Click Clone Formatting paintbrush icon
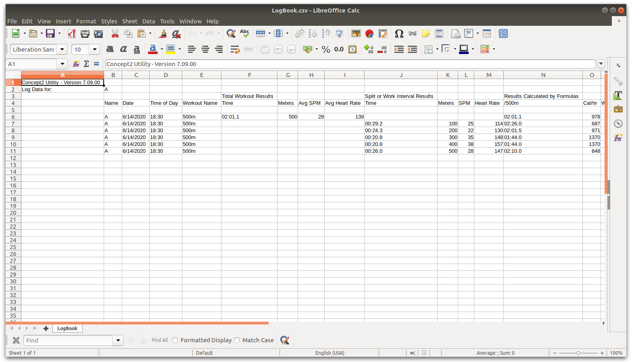Image resolution: width=632 pixels, height=364 pixels. tap(163, 33)
